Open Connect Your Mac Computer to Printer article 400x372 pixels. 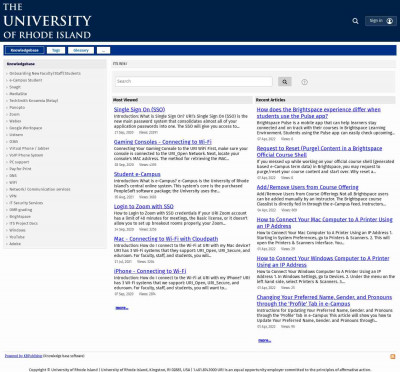click(325, 223)
